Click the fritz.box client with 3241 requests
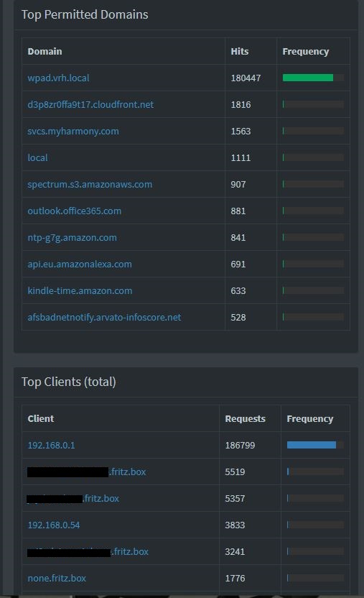This screenshot has width=364, height=598. [x=88, y=551]
